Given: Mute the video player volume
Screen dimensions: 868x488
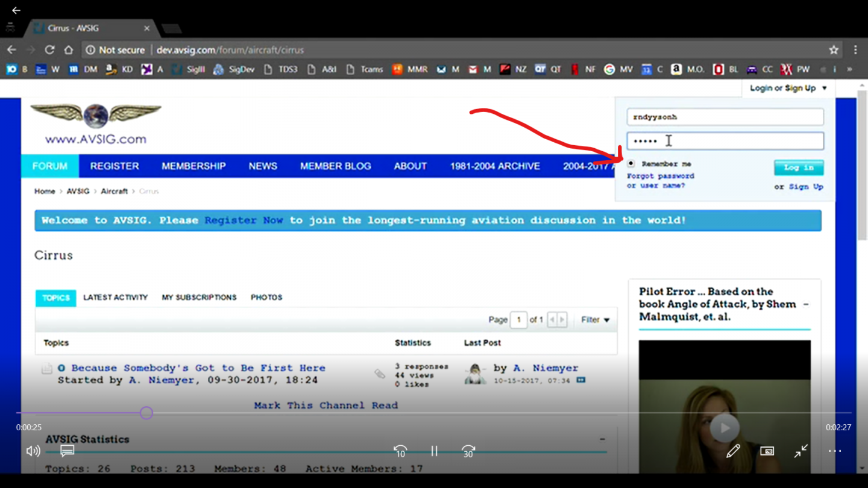Looking at the screenshot, I should click(x=33, y=451).
